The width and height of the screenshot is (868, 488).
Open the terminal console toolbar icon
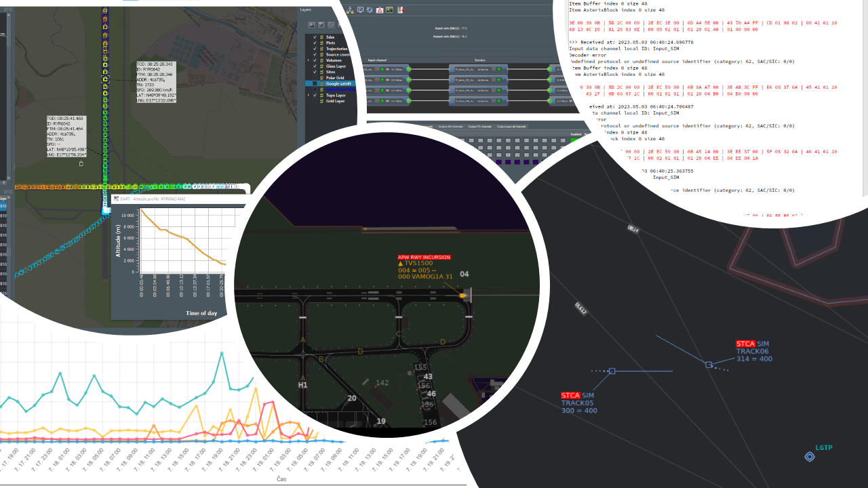389,10
